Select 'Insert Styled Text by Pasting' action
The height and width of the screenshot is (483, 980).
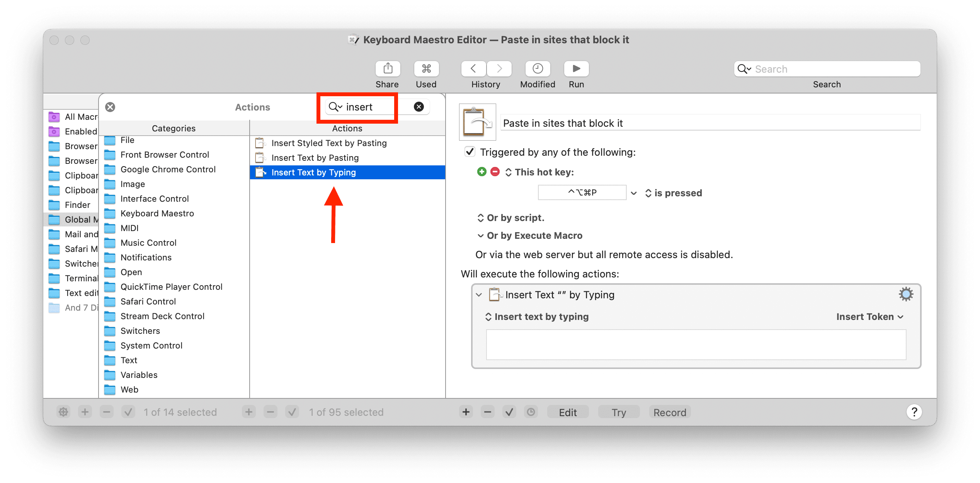coord(347,143)
